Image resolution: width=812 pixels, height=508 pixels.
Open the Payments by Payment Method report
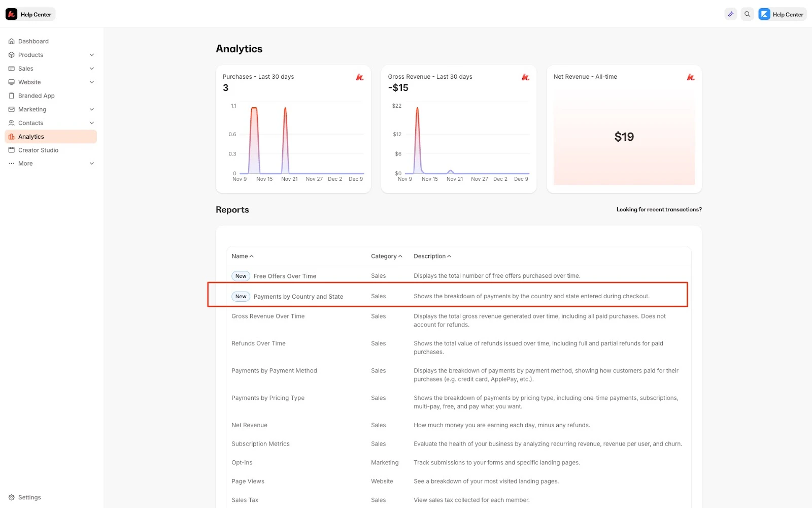274,371
